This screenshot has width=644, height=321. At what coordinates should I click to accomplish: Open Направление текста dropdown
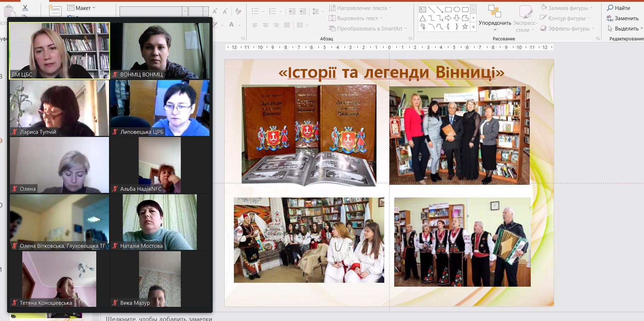click(x=360, y=8)
